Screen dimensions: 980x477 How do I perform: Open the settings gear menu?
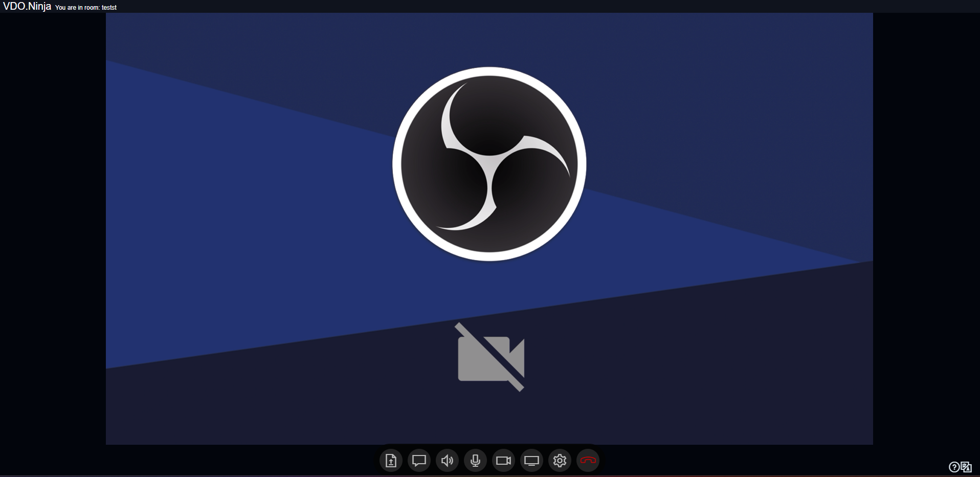coord(560,461)
